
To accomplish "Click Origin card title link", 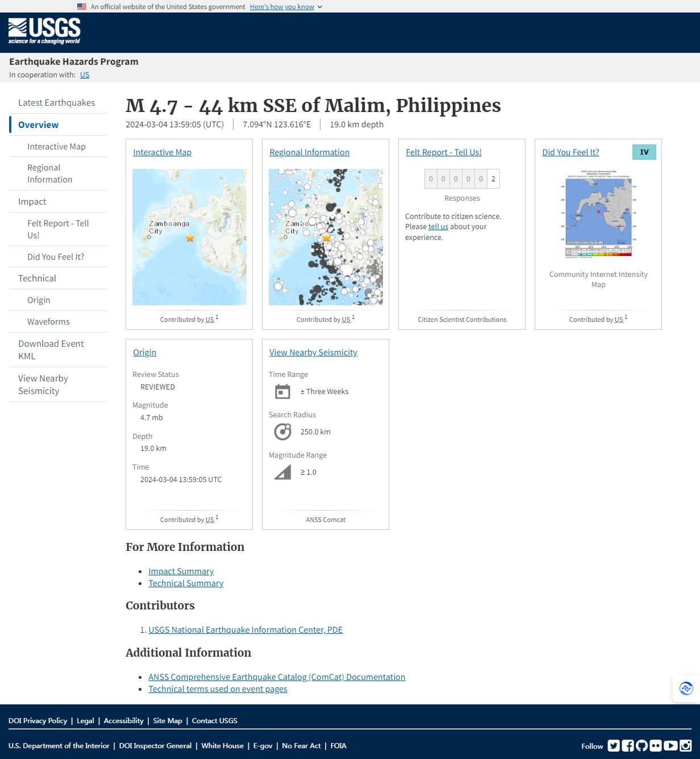I will (144, 352).
